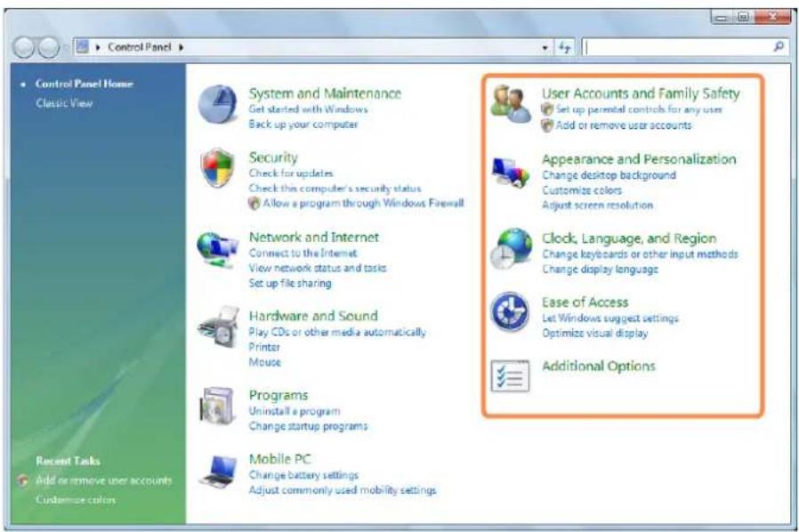Open Add or remove user accounts in Recent Tasks
Screen dimensions: 799x532
(104, 480)
